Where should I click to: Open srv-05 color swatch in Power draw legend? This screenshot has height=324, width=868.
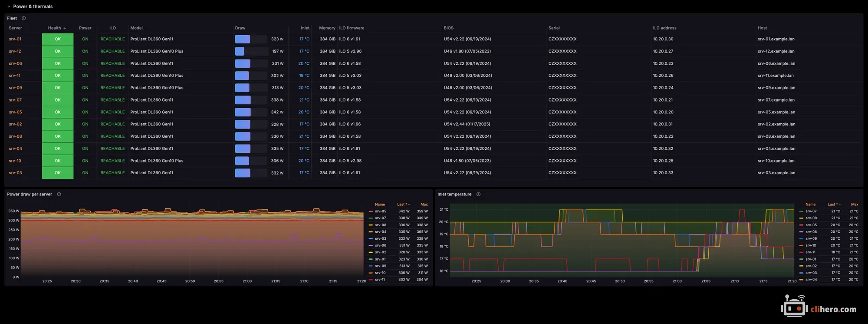[371, 212]
